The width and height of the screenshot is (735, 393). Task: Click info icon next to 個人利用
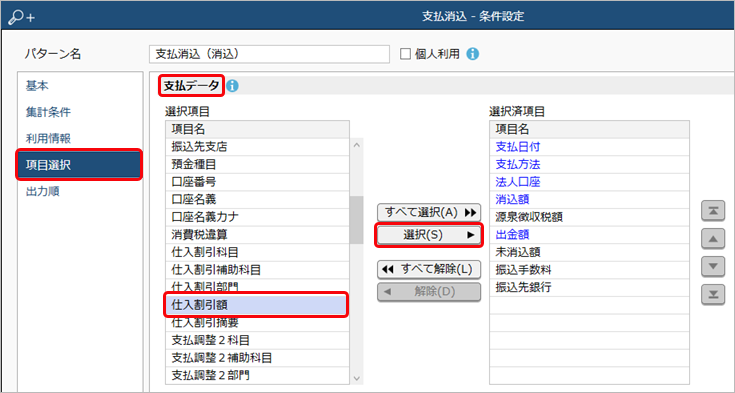(x=472, y=54)
